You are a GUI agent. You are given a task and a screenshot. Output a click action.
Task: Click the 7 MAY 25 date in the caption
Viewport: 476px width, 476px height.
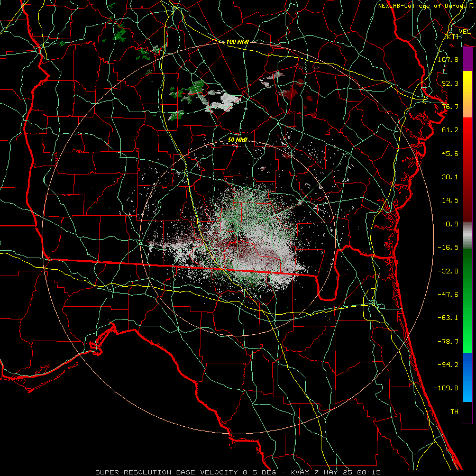tap(334, 472)
